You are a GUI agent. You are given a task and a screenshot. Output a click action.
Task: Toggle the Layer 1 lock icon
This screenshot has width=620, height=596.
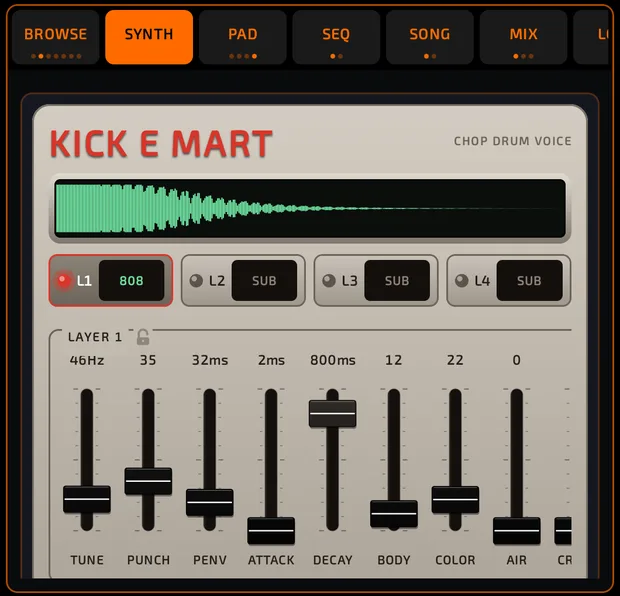tap(143, 337)
